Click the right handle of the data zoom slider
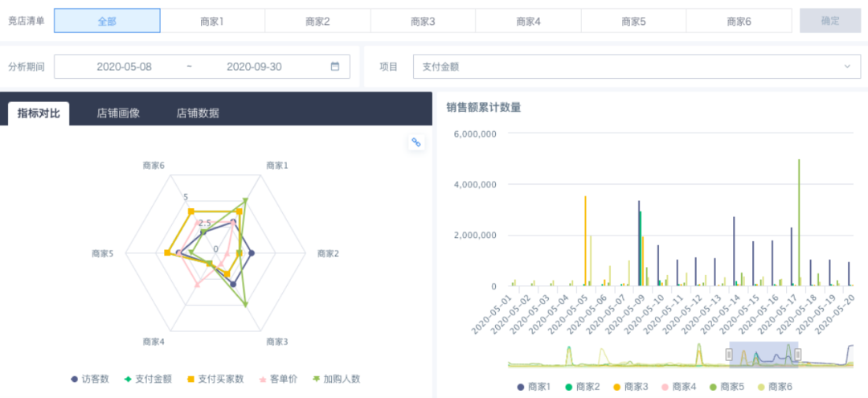This screenshot has height=398, width=868. [x=798, y=355]
